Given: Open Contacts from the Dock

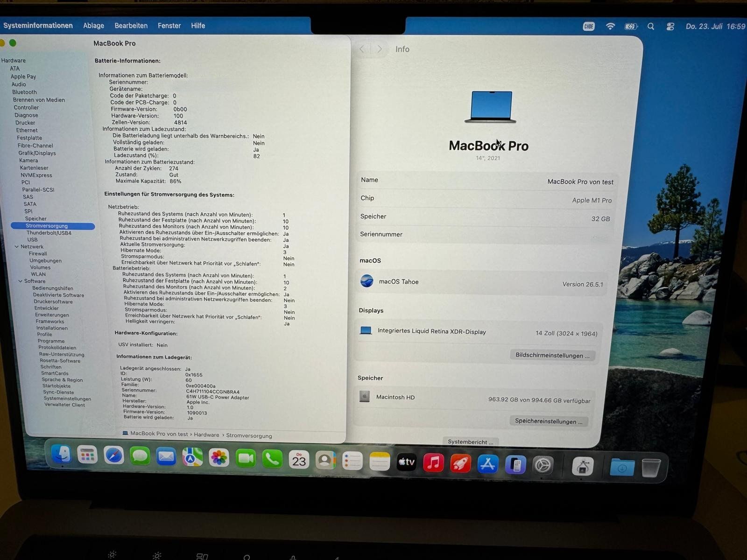Looking at the screenshot, I should click(x=325, y=461).
